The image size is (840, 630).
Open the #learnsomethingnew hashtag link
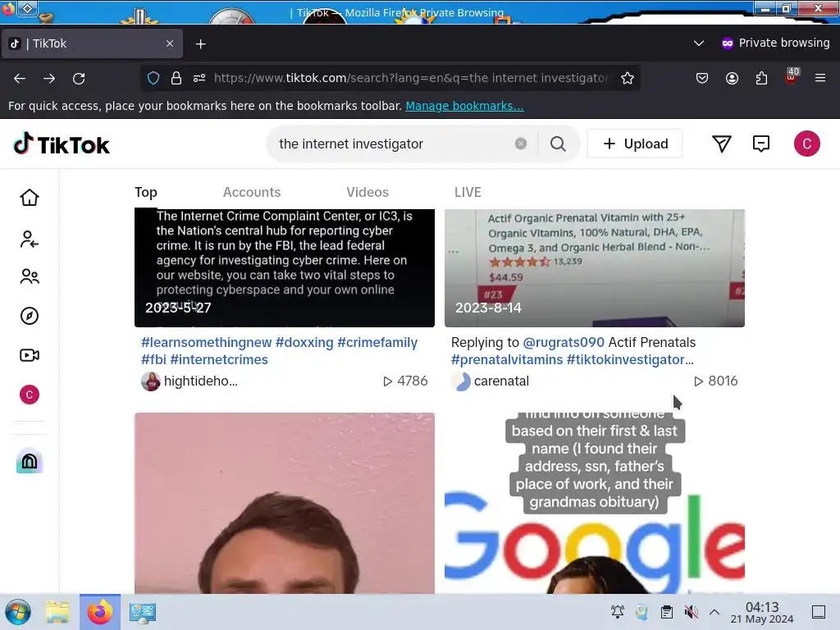click(x=206, y=342)
